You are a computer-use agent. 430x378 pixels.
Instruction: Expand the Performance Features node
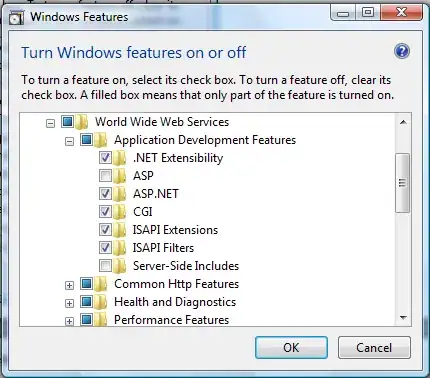69,321
